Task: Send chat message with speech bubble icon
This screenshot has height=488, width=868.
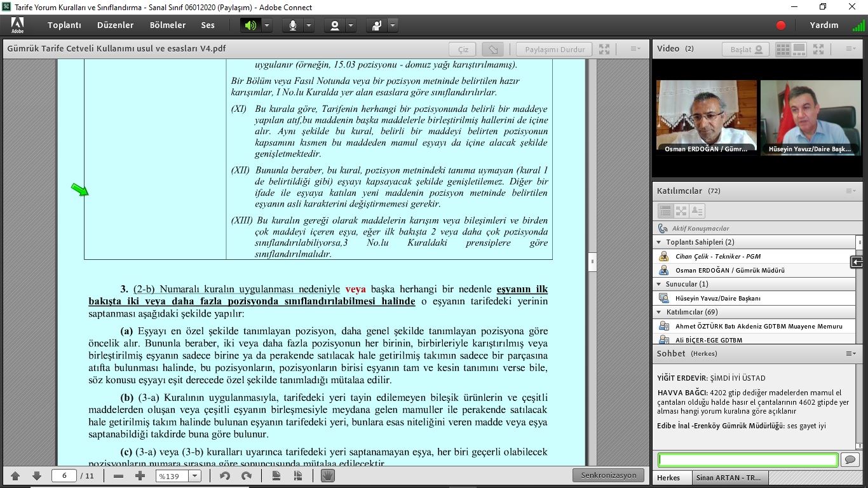Action: tap(850, 459)
